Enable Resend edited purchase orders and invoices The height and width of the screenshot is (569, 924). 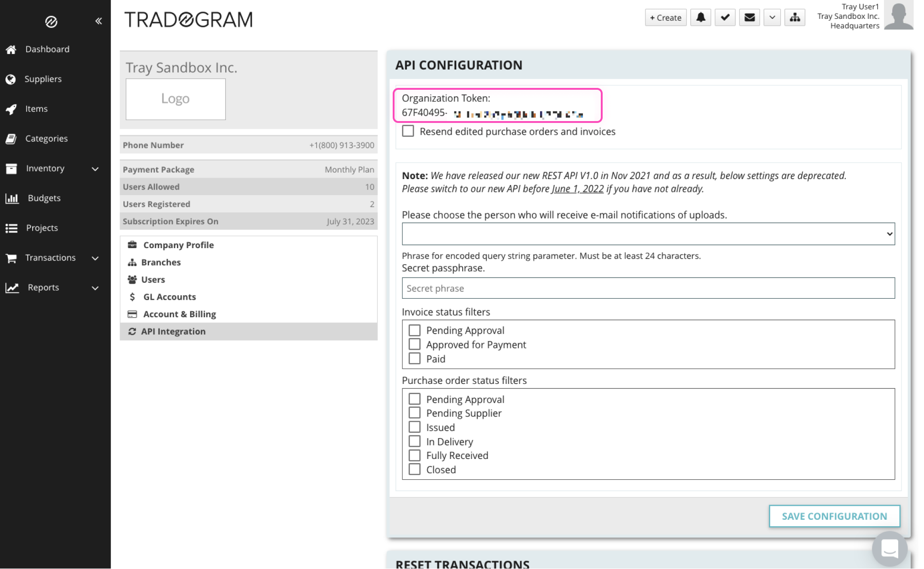[x=408, y=131]
